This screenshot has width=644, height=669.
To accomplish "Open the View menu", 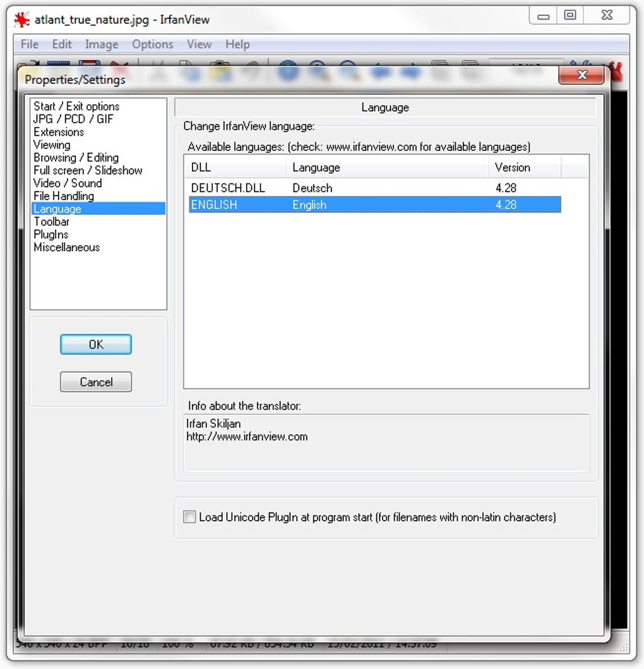I will (199, 44).
